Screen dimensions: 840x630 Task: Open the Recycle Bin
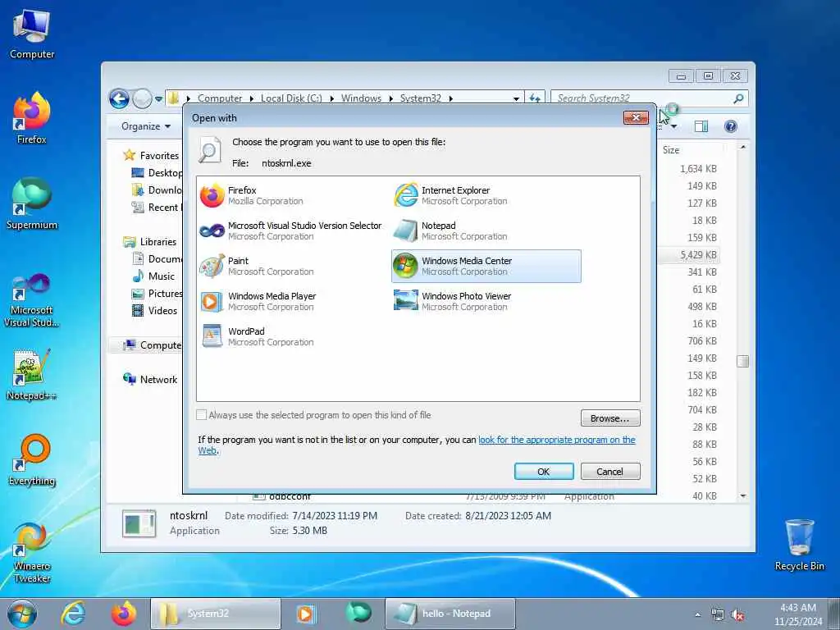click(799, 545)
